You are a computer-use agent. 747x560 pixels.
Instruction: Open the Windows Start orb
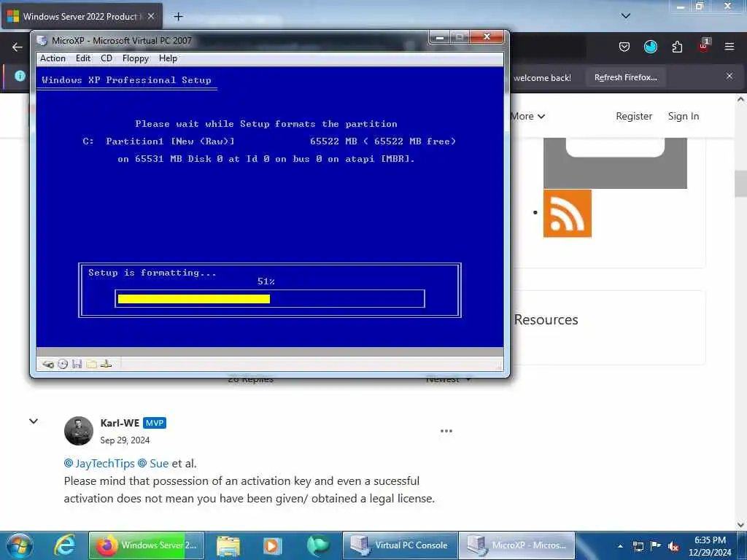click(20, 545)
